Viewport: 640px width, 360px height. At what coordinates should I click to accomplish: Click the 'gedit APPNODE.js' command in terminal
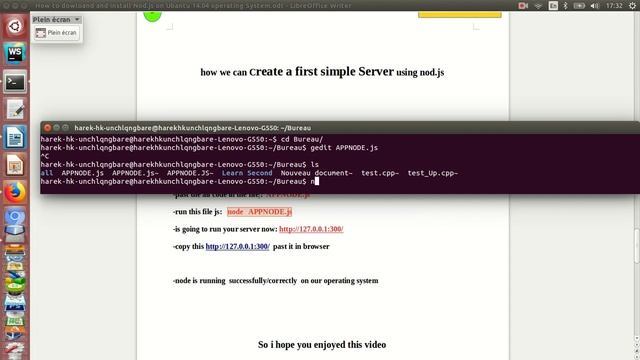(344, 148)
